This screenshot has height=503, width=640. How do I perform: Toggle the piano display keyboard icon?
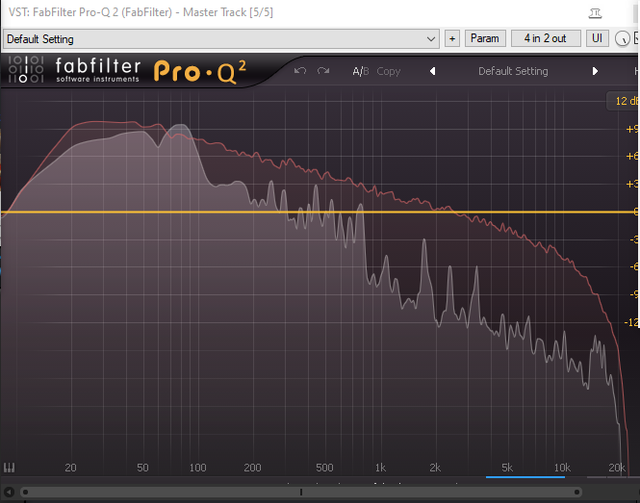pyautogui.click(x=9, y=468)
